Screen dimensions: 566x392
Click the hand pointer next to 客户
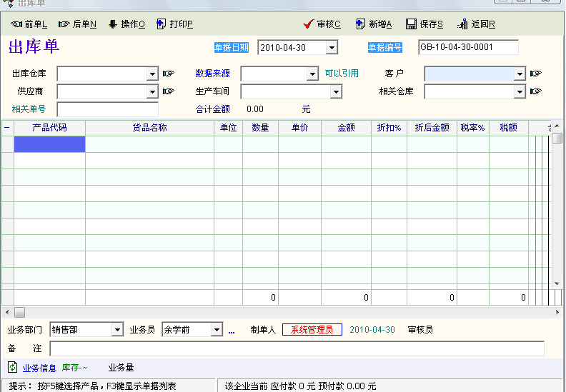[x=536, y=74]
